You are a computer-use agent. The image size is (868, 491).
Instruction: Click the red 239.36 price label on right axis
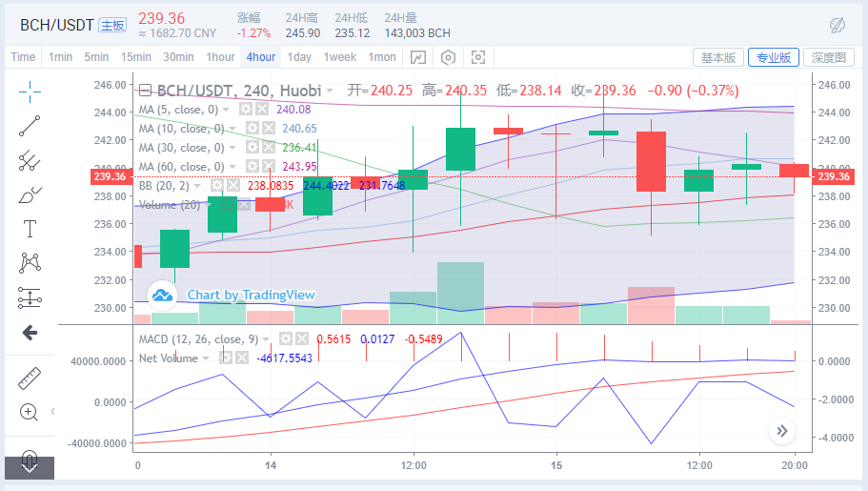(x=833, y=176)
